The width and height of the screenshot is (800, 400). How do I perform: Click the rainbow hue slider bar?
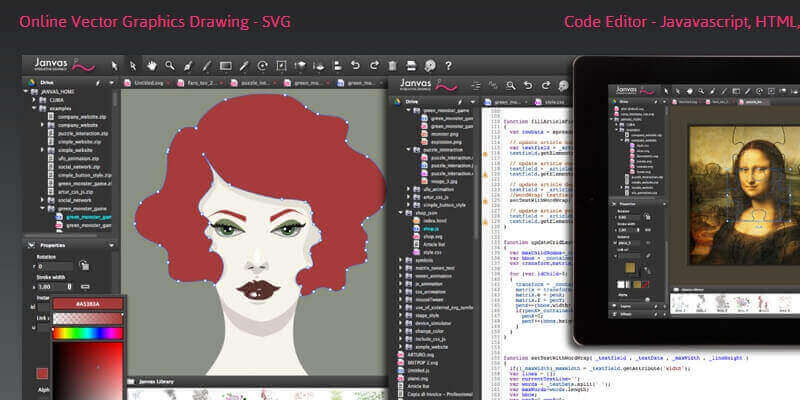pos(87,332)
